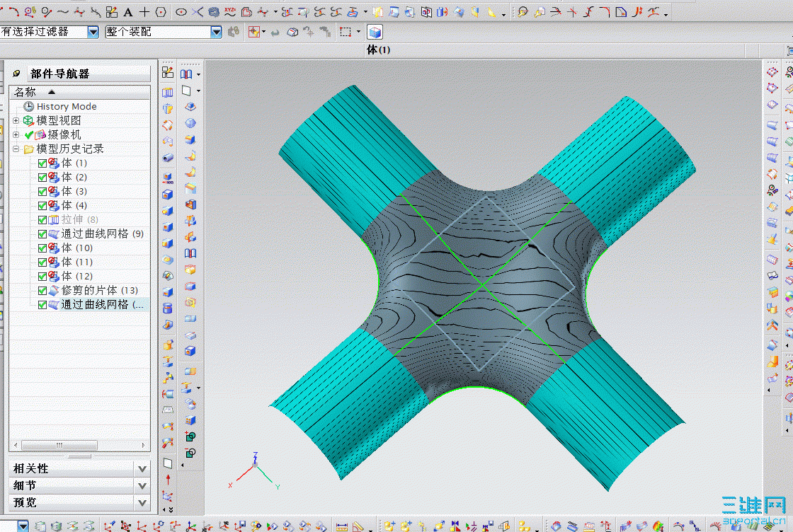Toggle the checkbox for 拉伸 (8)
Image resolution: width=793 pixels, height=532 pixels.
(42, 220)
